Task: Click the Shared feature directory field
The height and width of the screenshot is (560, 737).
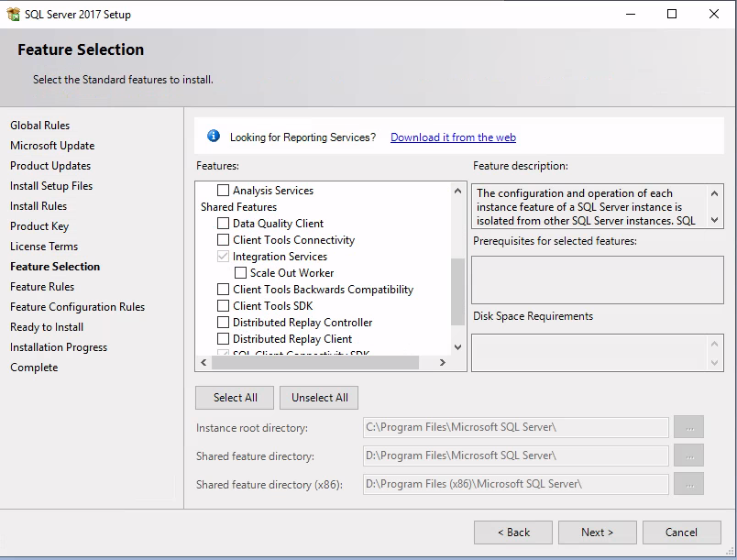Action: [x=515, y=456]
